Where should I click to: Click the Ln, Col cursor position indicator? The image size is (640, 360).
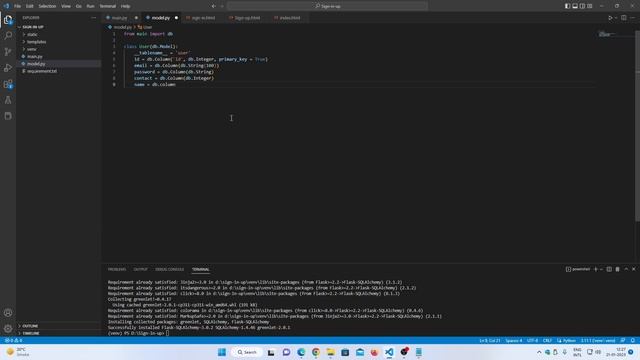[489, 340]
